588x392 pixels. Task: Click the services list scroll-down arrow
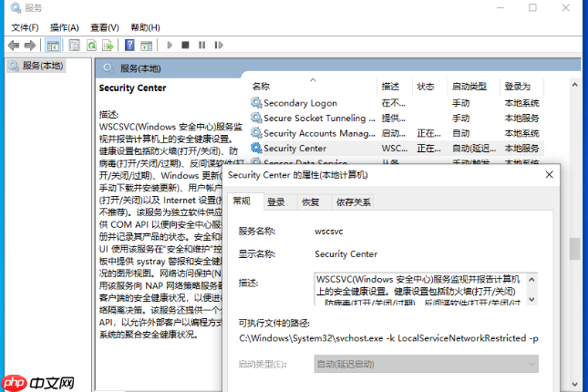coord(574,384)
